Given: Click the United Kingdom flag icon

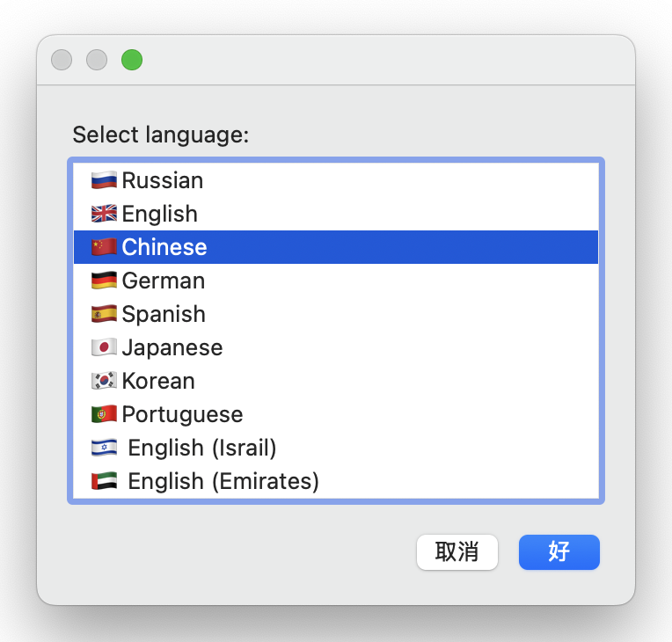Looking at the screenshot, I should click(104, 214).
